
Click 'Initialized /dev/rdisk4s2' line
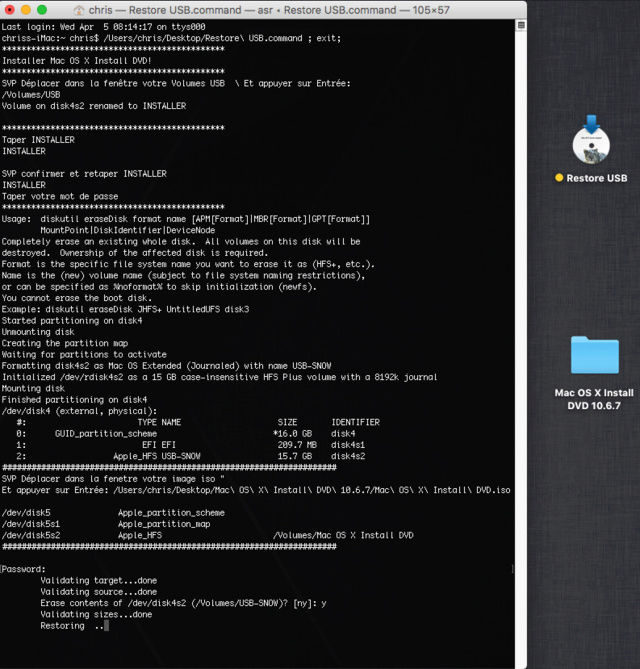click(219, 377)
